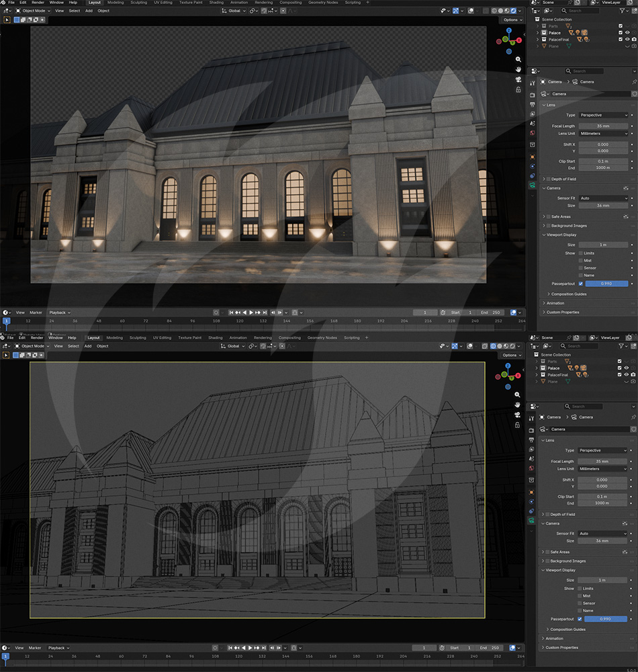Open Lens Unit Millimeters dropdown in top window
Screen dimensions: 638x672
(x=604, y=133)
